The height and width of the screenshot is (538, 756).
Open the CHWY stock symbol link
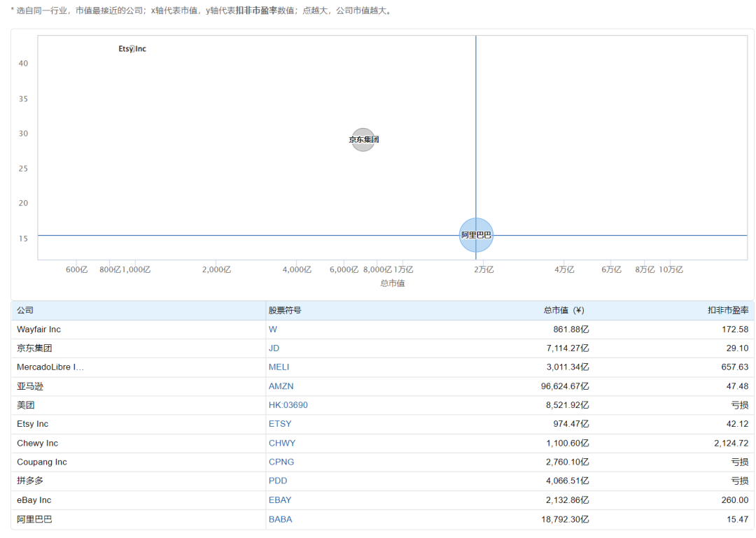pos(282,443)
